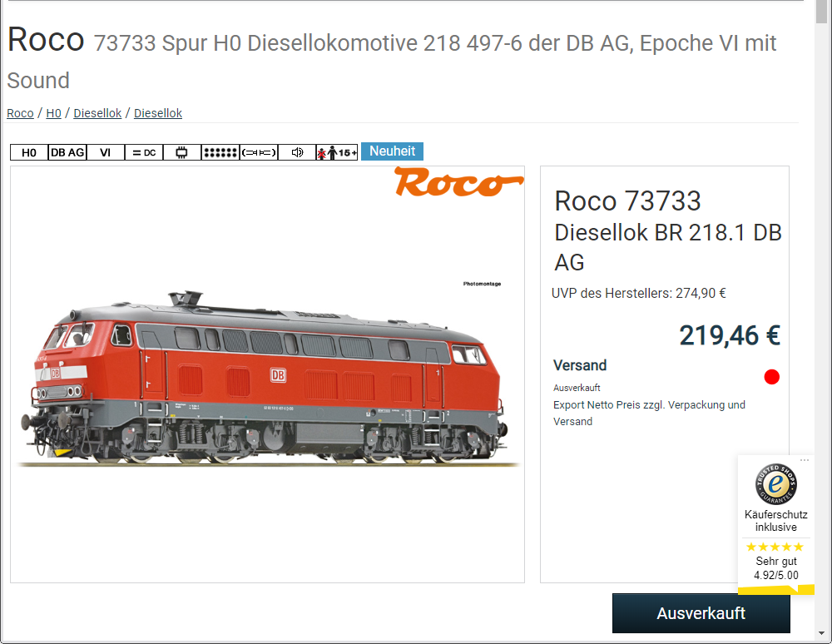832x644 pixels.
Task: Click the age 15+ warning icon
Action: [337, 153]
